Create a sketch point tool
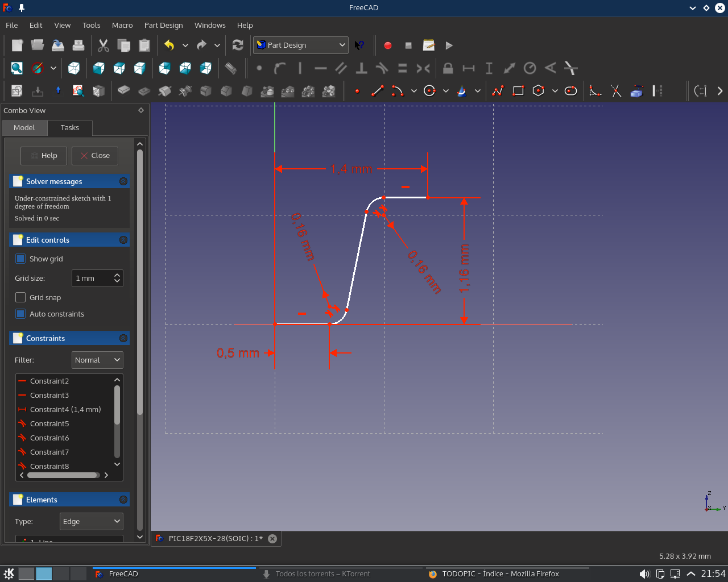Image resolution: width=728 pixels, height=582 pixels. (357, 91)
